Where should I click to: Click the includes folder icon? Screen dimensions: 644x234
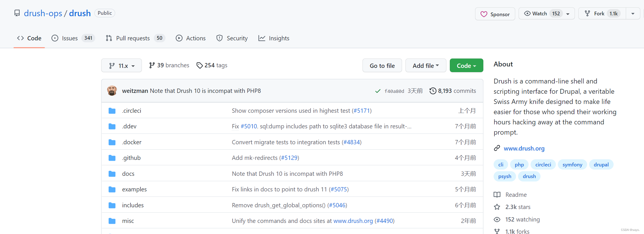click(112, 205)
